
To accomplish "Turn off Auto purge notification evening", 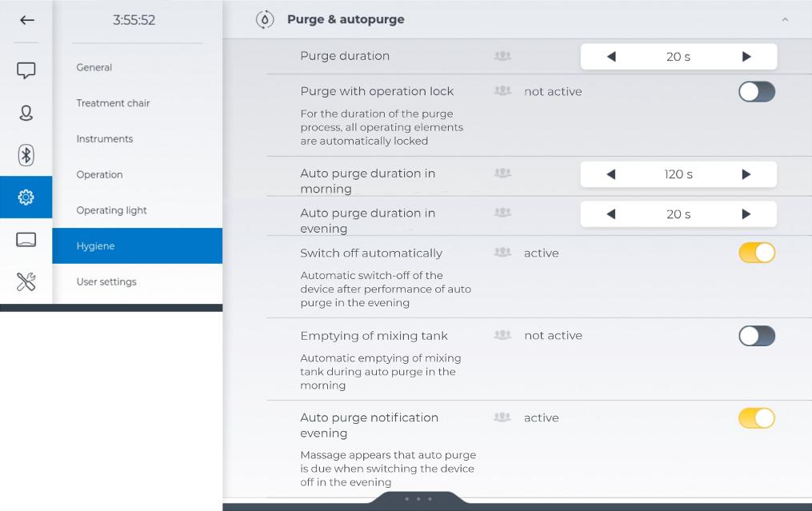I will coord(756,418).
